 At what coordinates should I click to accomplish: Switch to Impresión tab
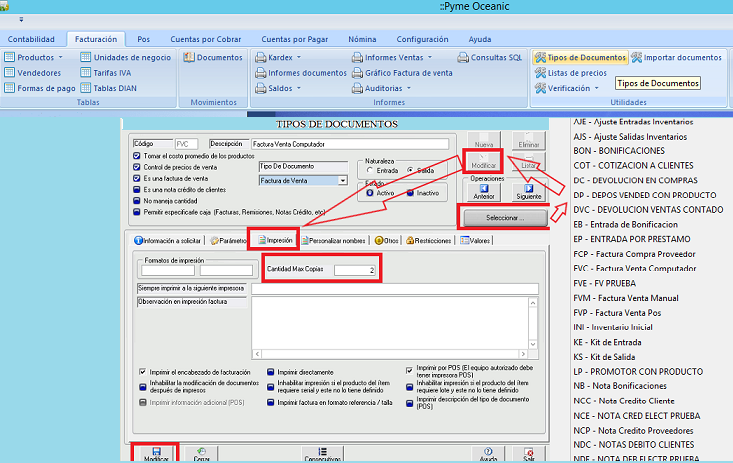coord(275,240)
